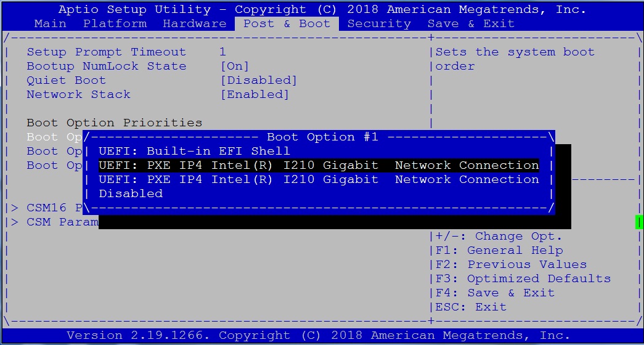644x345 pixels.
Task: Click the 'ESC: Exit' hint
Action: tap(471, 307)
